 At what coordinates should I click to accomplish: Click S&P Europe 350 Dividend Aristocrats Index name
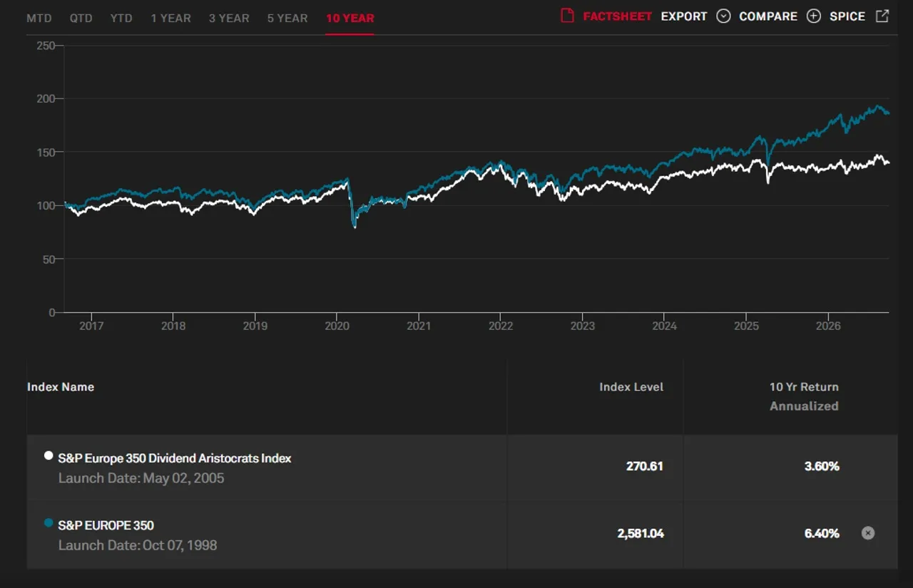pyautogui.click(x=175, y=458)
